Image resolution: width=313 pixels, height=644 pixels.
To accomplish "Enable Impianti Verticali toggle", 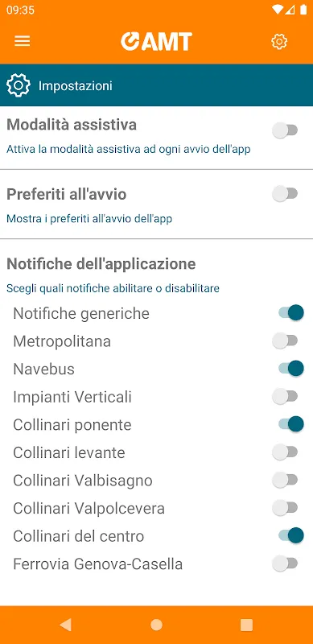I will 285,396.
